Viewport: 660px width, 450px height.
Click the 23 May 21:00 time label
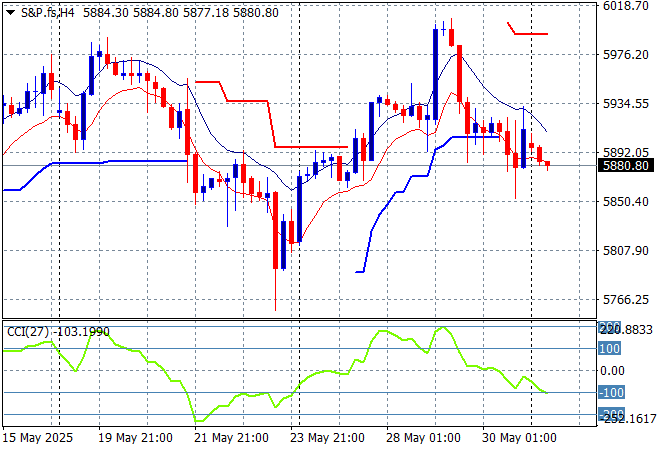point(326,437)
